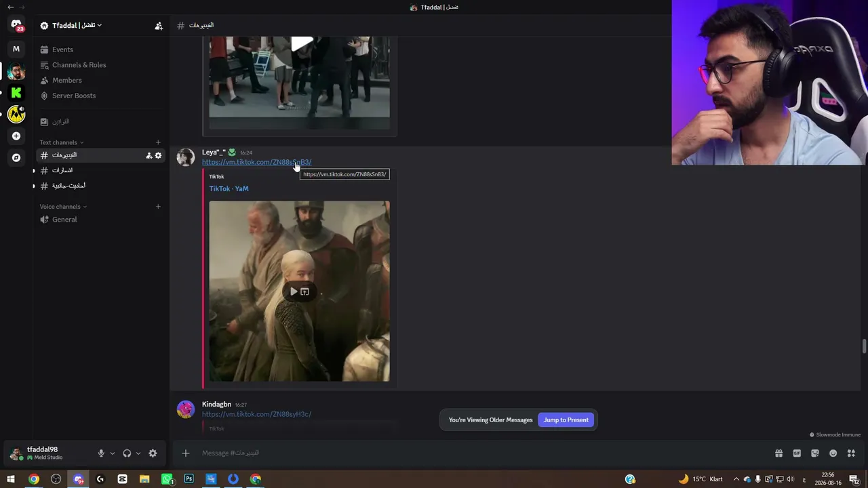Open the أحاديث-جانبية text channel
Screen dimensions: 868x488
[100, 186]
